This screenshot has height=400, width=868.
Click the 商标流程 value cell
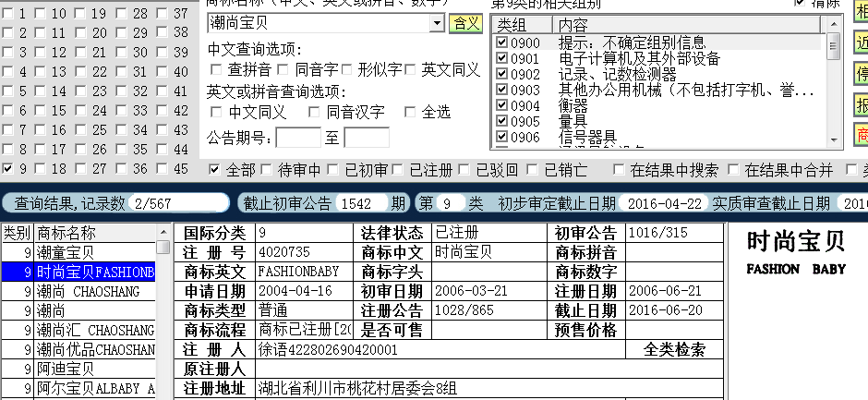pos(305,330)
